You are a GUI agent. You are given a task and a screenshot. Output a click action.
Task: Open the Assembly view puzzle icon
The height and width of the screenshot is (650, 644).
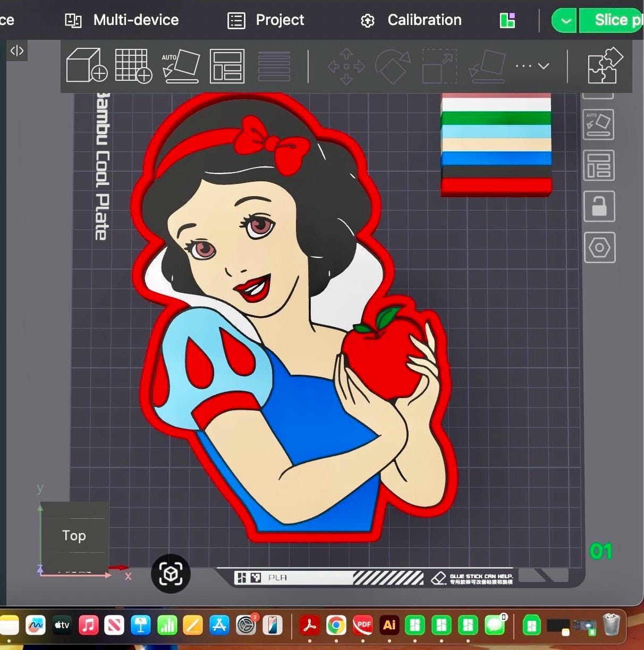pos(605,66)
